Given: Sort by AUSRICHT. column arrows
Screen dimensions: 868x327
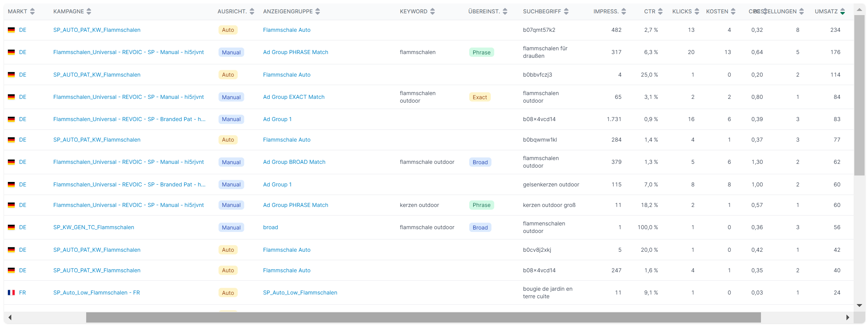Looking at the screenshot, I should [x=252, y=11].
